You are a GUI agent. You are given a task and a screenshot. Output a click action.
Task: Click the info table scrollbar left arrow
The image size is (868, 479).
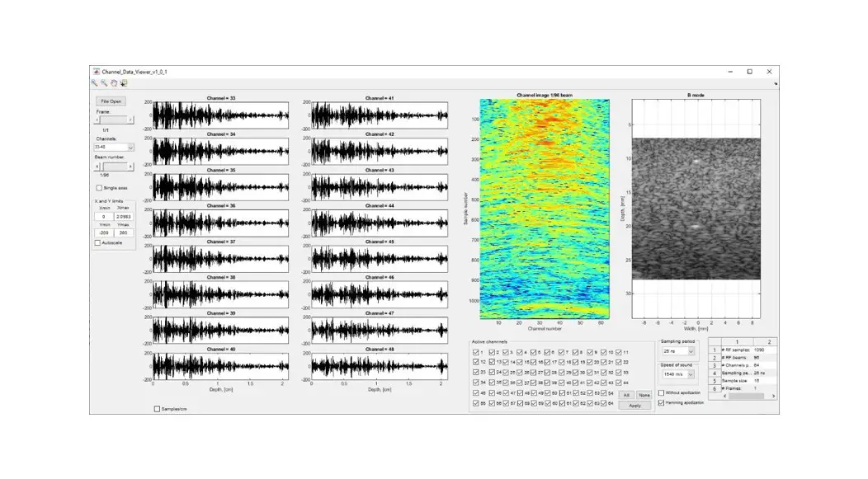(725, 396)
